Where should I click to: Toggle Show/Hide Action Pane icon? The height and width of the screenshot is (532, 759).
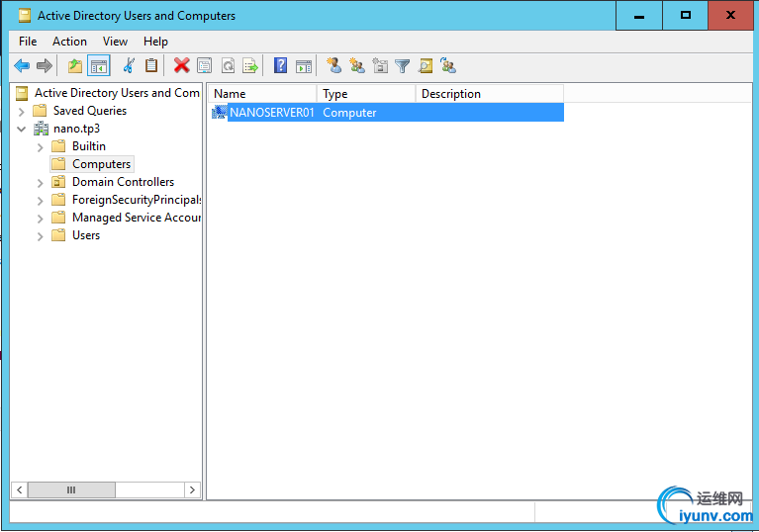[304, 65]
